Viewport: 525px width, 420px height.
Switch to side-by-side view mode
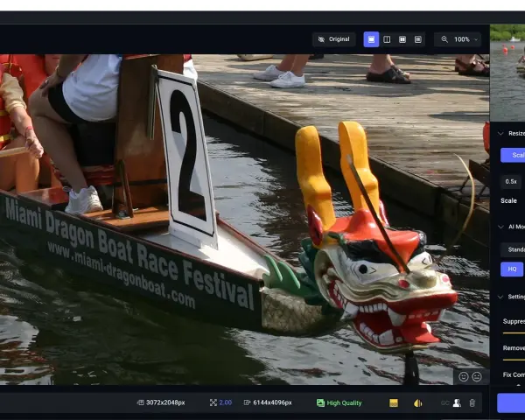click(402, 39)
